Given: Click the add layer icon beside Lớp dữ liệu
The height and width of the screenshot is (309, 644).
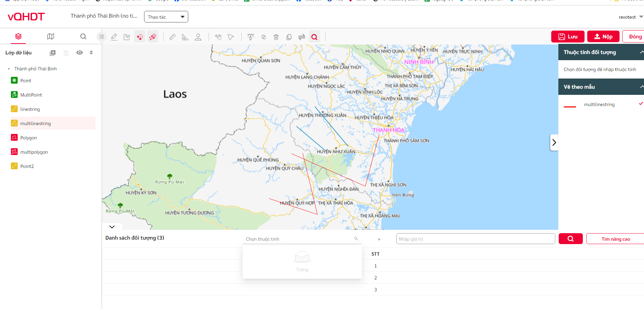Looking at the screenshot, I should [x=53, y=53].
